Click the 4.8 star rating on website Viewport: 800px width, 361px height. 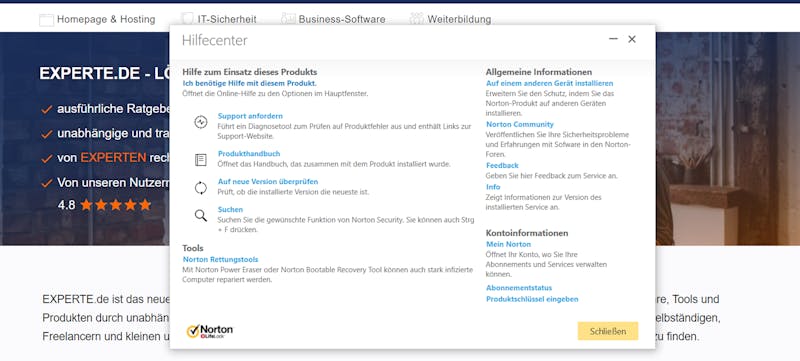click(105, 205)
